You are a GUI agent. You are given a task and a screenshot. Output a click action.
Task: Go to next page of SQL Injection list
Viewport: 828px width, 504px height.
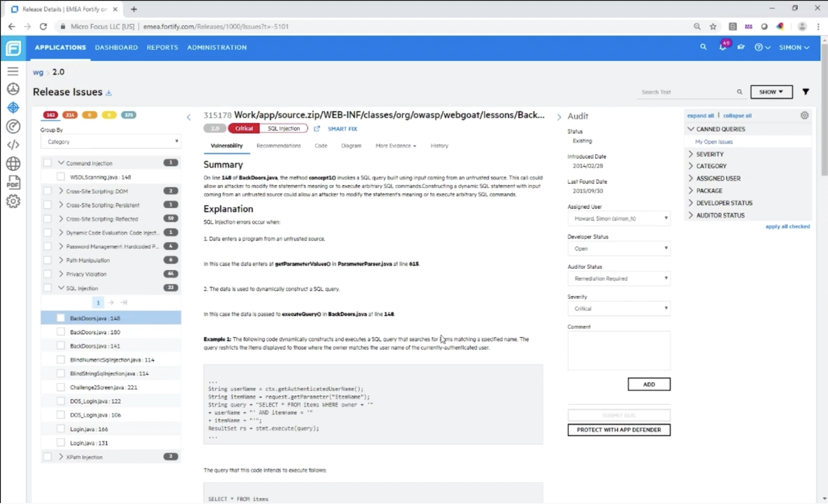click(x=111, y=302)
